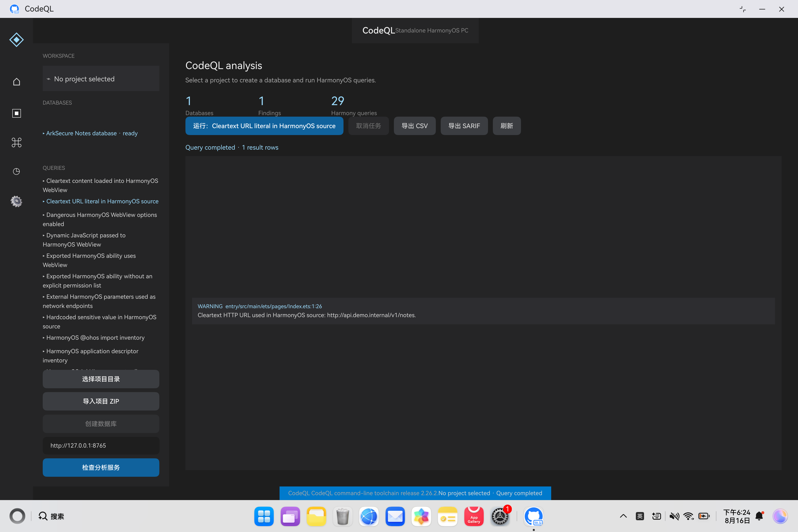
Task: Open the on-screen keyboard tray icon
Action: coord(657,516)
